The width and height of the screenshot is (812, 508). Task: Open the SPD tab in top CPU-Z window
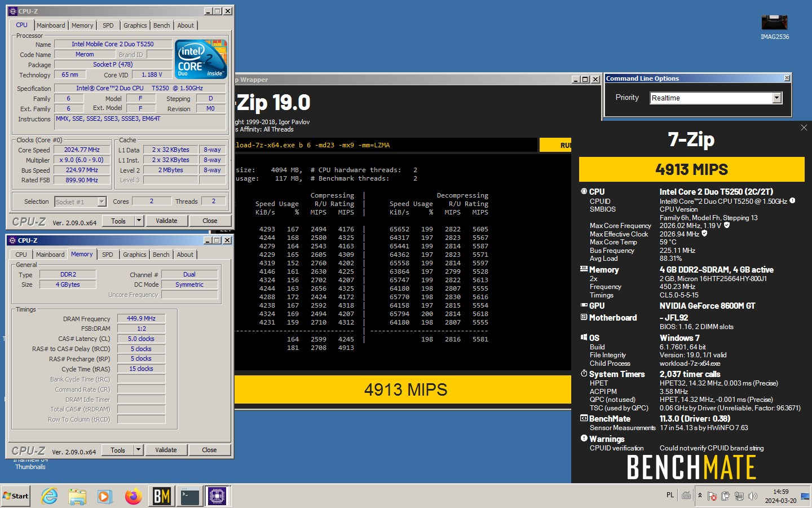[x=108, y=25]
